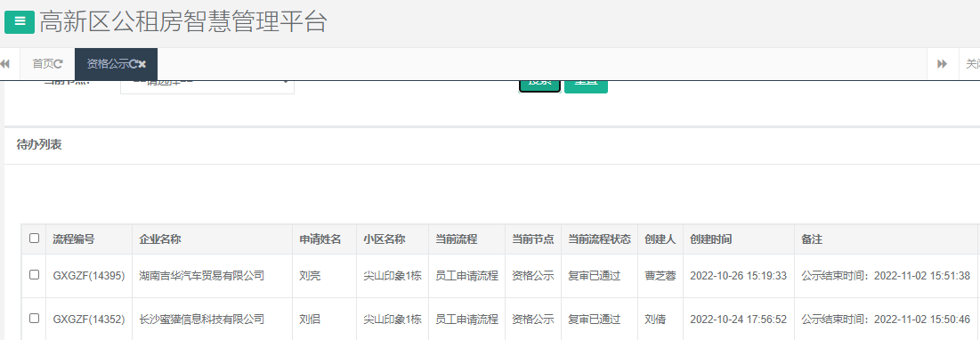Click the 待办列表 panel heading

pos(39,145)
